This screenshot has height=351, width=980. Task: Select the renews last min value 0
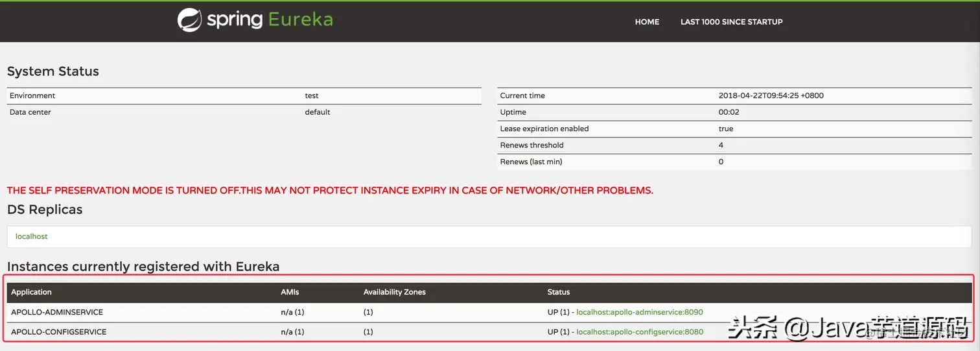[721, 162]
